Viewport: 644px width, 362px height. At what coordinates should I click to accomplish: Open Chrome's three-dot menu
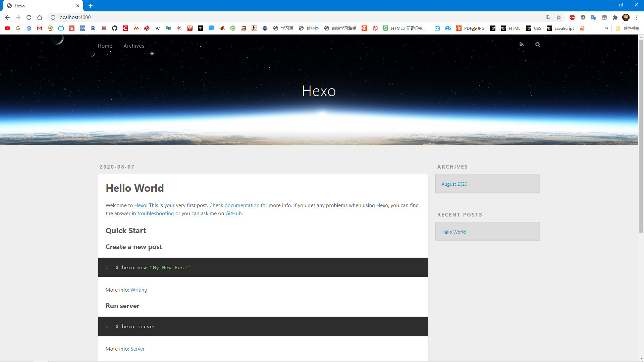[637, 17]
